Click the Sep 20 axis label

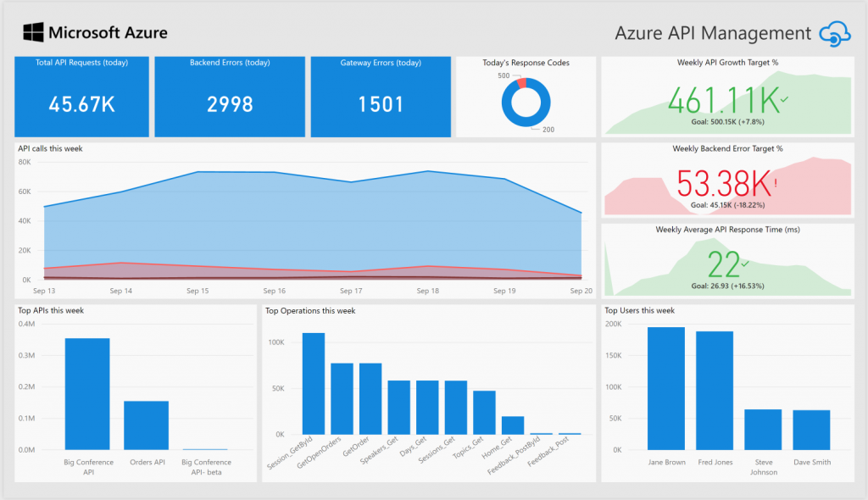[581, 291]
